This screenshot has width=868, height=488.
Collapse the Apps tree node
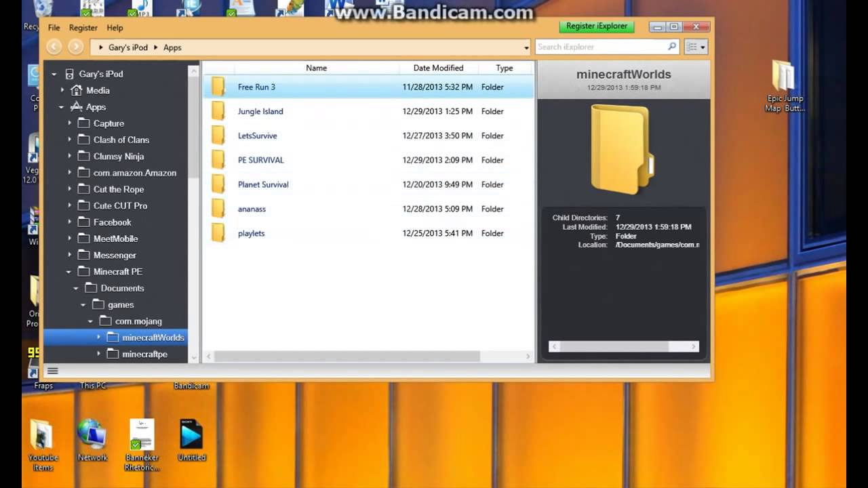[62, 107]
